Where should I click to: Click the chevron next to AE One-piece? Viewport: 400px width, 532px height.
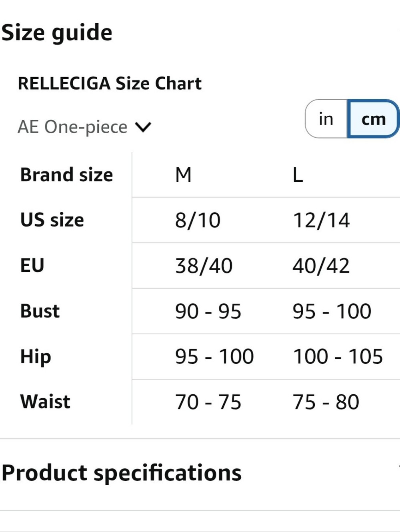click(143, 127)
